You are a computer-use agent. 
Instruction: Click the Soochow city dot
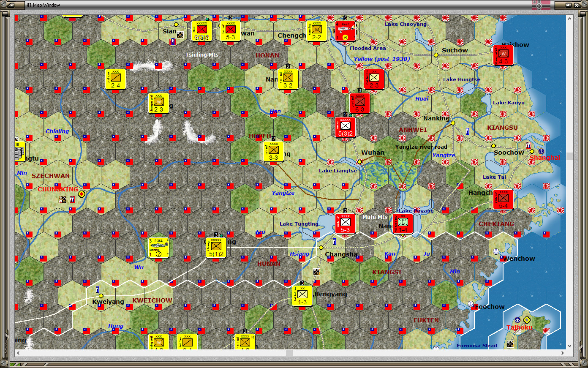(493, 146)
